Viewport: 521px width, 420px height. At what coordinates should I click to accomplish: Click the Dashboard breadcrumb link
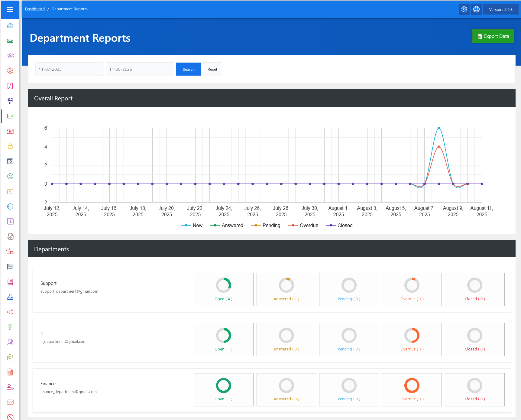(35, 9)
